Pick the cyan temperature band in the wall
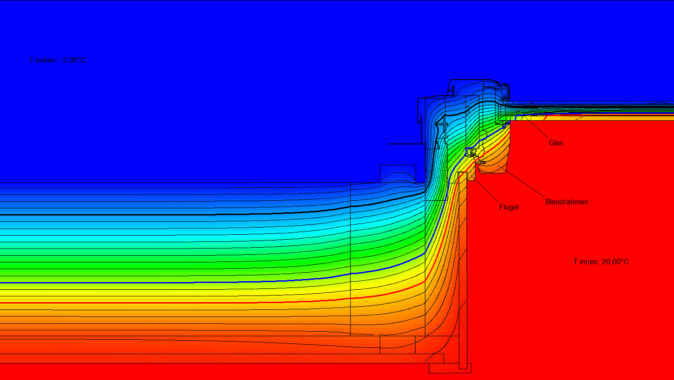Viewport: 674px width, 380px height. click(172, 227)
